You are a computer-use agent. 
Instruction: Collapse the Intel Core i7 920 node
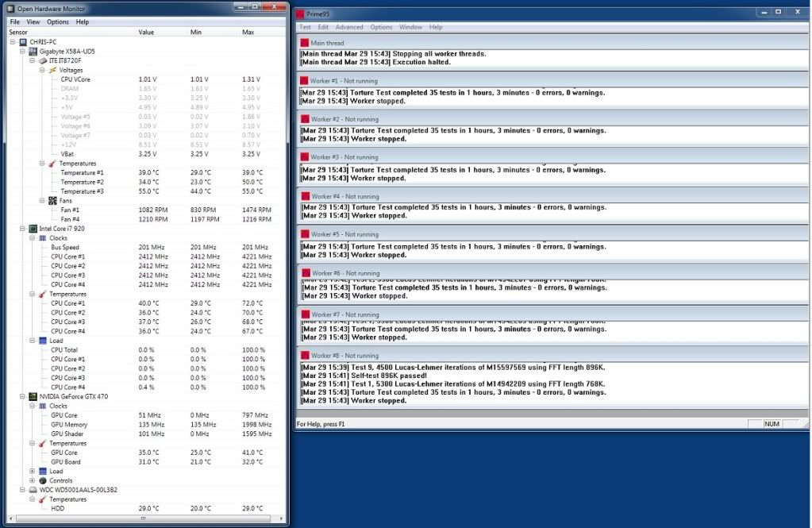23,229
